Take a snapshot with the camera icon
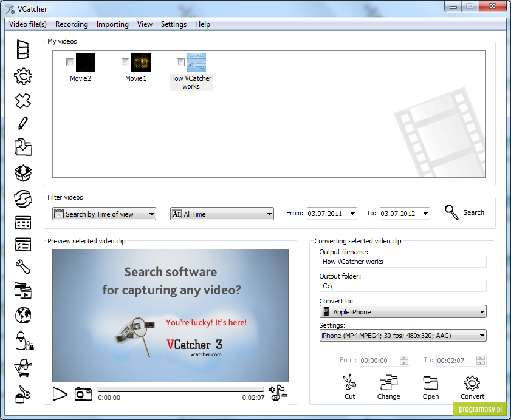 pos(83,394)
